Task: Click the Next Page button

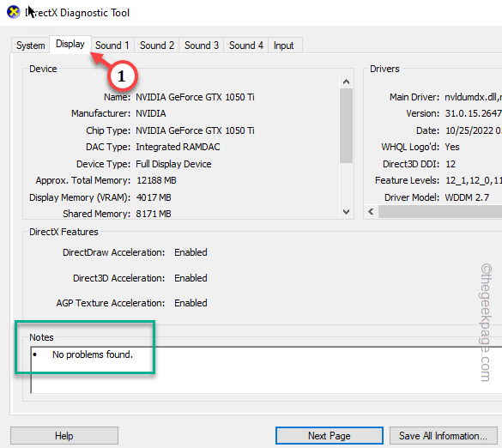Action: tap(330, 435)
